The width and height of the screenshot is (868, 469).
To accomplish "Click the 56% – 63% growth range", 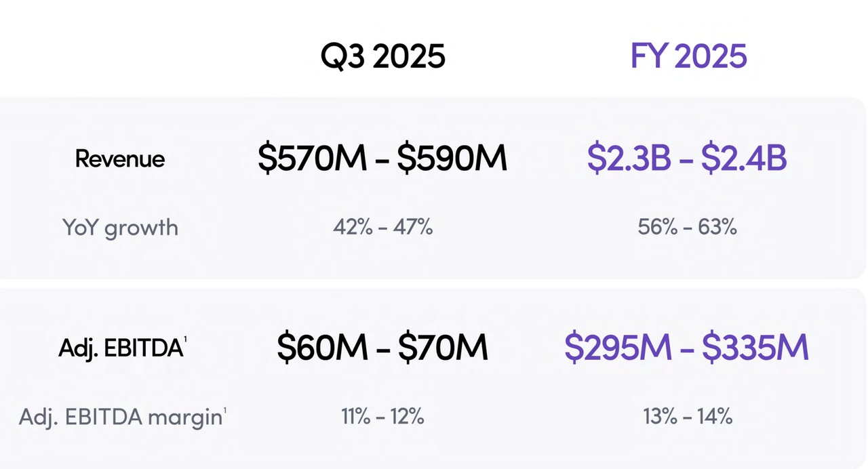I will pyautogui.click(x=687, y=227).
